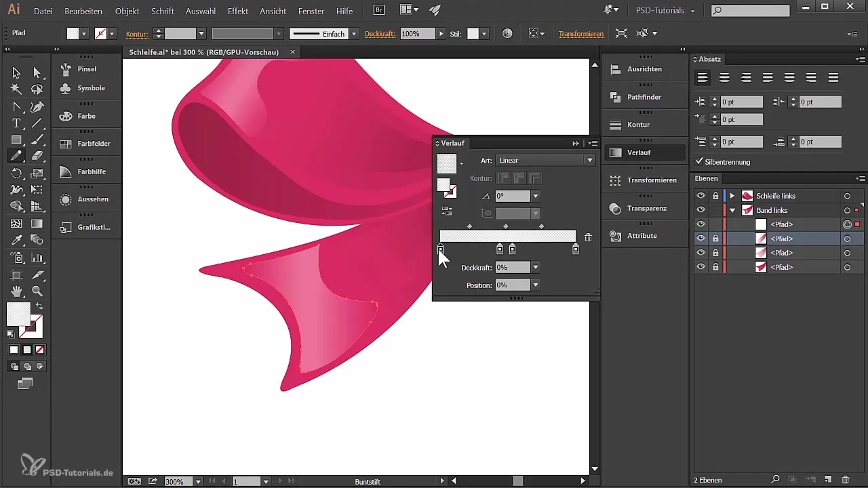Click Transformieren link in control bar

point(581,34)
